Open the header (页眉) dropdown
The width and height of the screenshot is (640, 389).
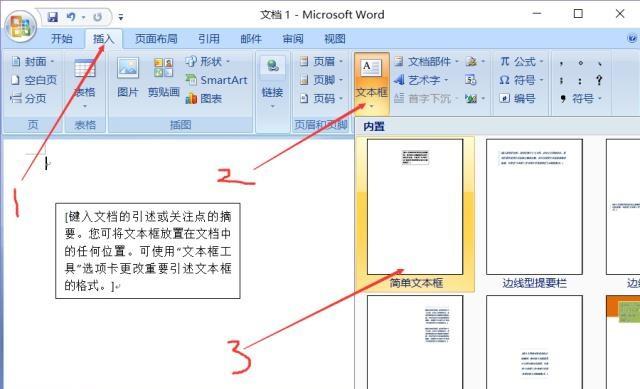(x=321, y=62)
